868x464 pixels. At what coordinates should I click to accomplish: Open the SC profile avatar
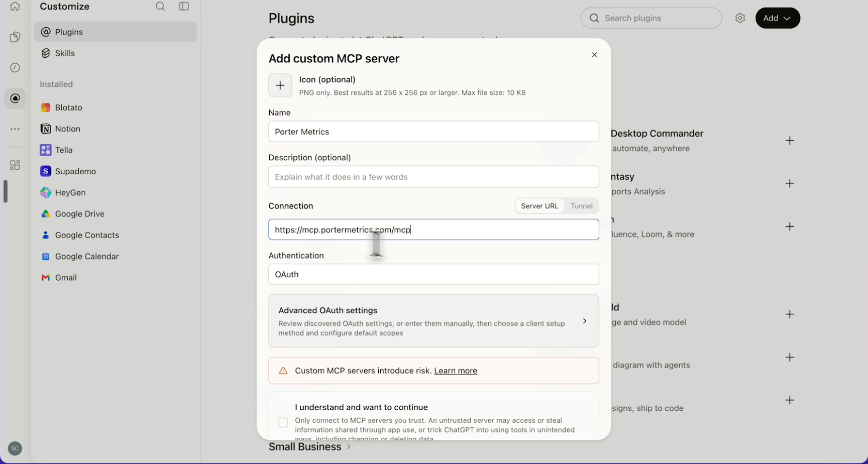[x=15, y=448]
